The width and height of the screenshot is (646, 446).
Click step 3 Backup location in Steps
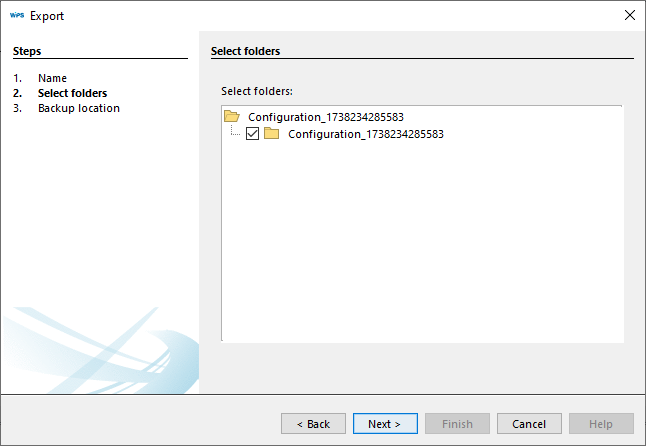click(78, 108)
